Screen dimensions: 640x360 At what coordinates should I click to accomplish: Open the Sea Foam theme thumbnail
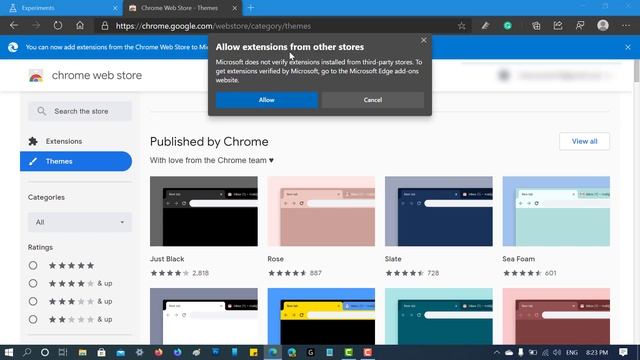click(556, 211)
